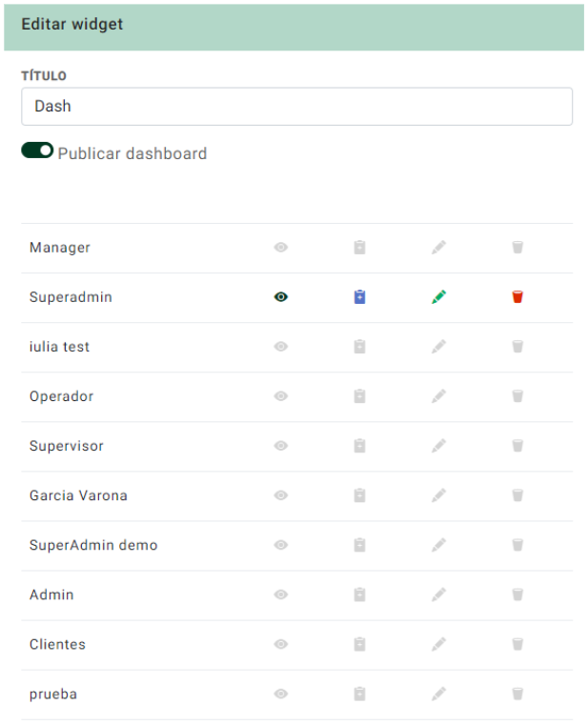
Task: Click the pencil icon in prueba row
Action: click(438, 694)
